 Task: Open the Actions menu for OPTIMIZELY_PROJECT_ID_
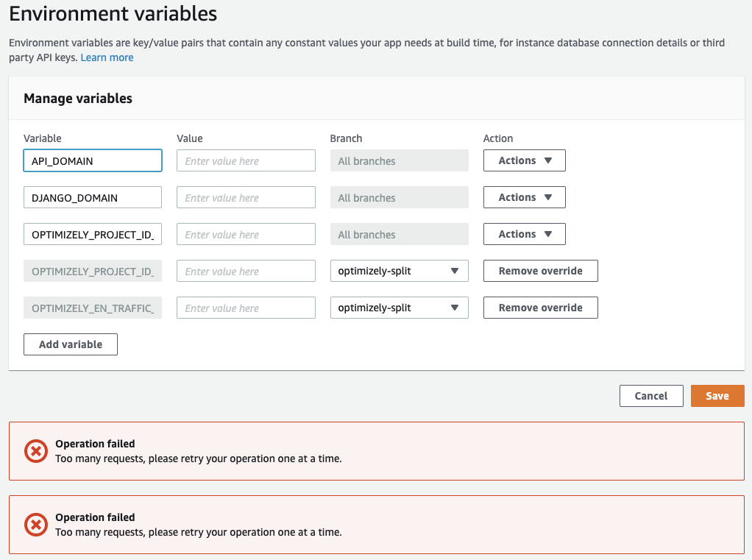coord(524,234)
